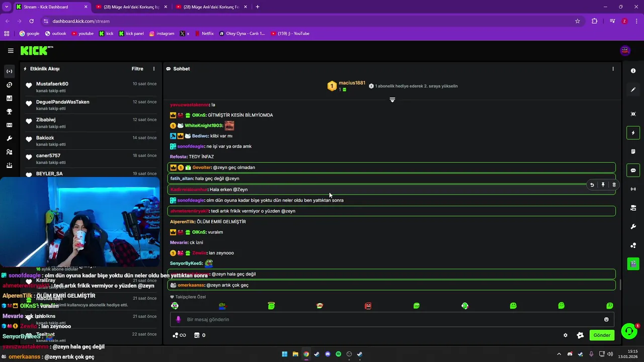
Task: Open the Netflix bookmark
Action: (x=204, y=34)
